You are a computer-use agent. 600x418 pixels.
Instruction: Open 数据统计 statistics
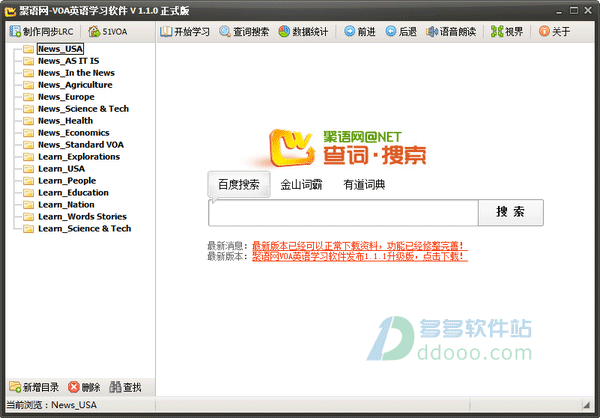click(303, 31)
